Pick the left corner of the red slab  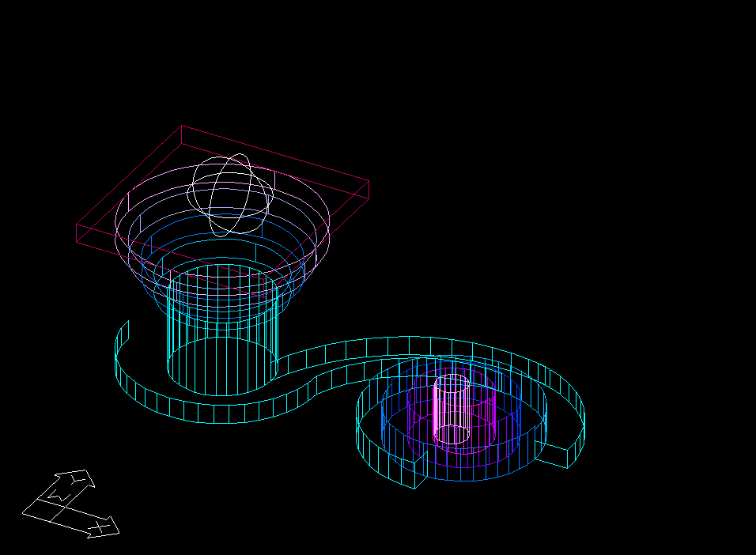tap(77, 225)
